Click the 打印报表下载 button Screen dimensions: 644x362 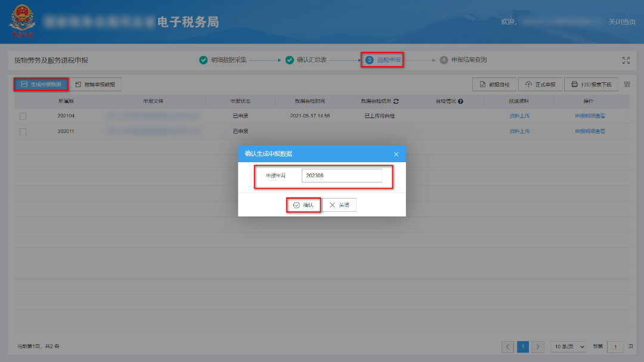592,84
